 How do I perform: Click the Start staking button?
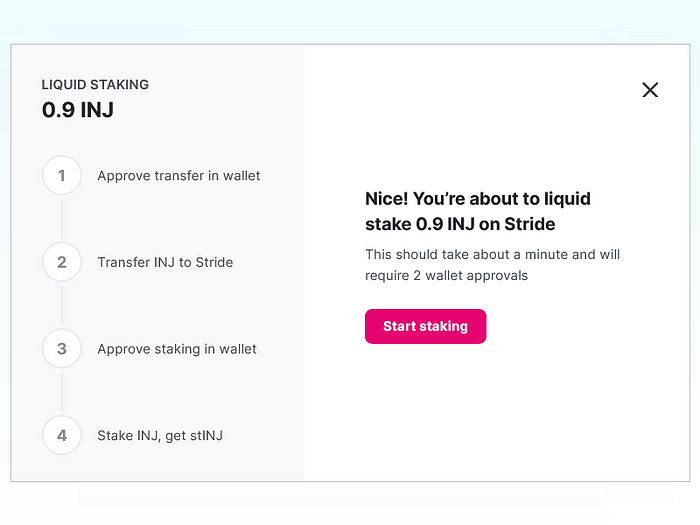[x=425, y=326]
